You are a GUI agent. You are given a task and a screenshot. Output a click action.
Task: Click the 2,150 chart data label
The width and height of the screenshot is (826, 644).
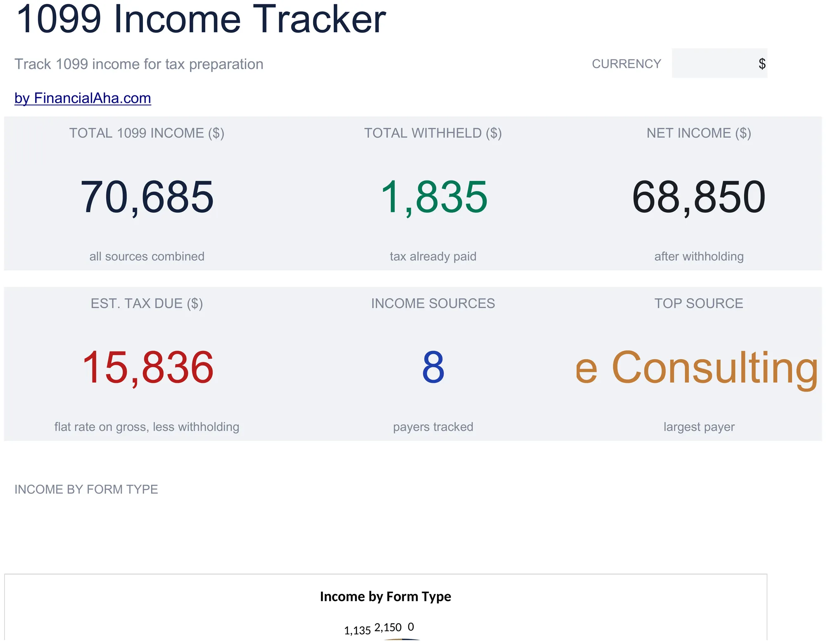pos(388,627)
